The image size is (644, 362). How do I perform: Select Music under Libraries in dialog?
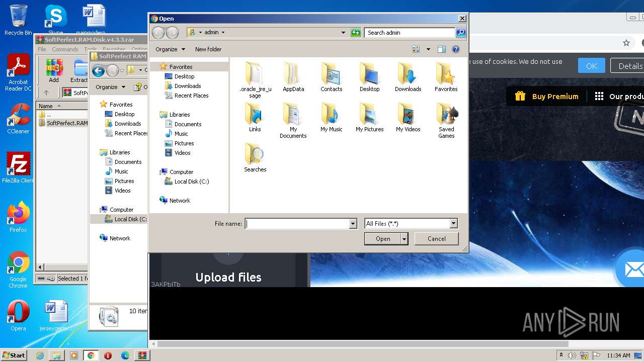[181, 134]
